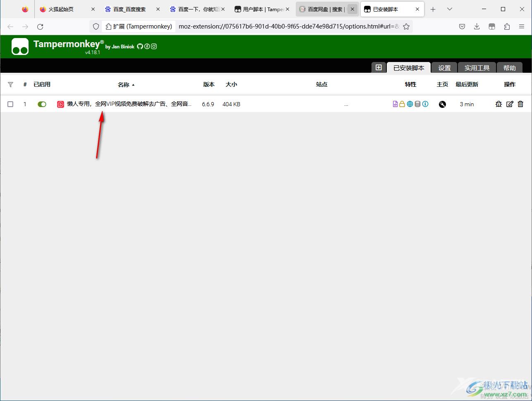Switch to the 设置 tab

click(x=445, y=68)
